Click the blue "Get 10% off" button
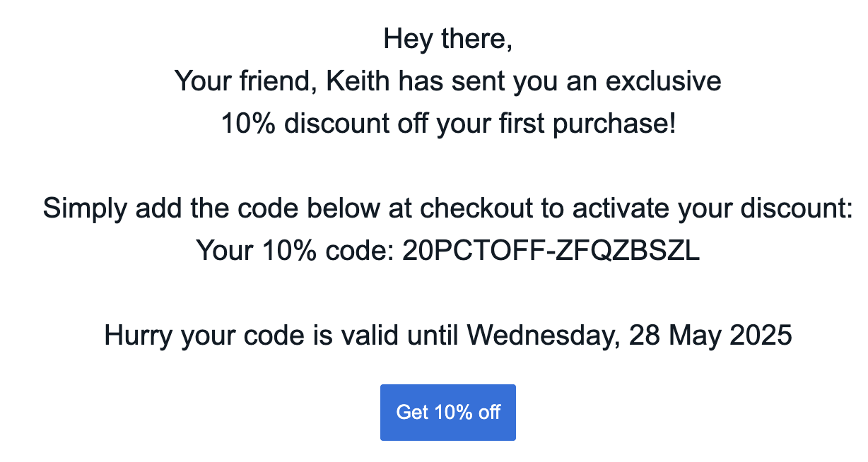 click(x=447, y=413)
